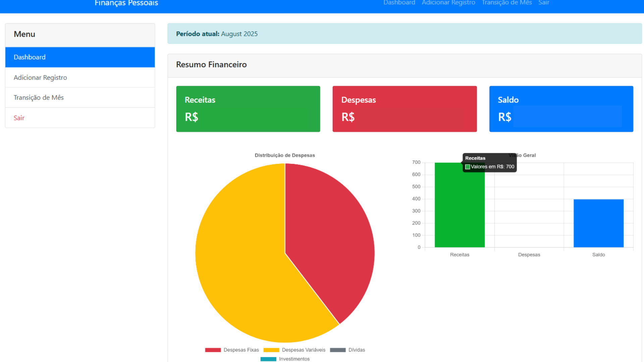This screenshot has width=644, height=362.
Task: Go to Transição de Mês in navbar
Action: point(507,3)
